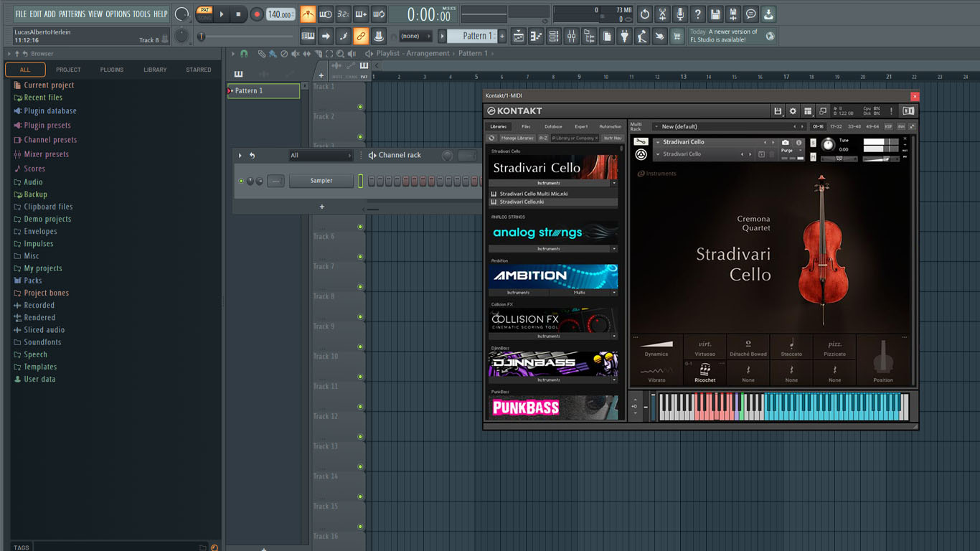Save the project with the floppy icon
980x551 pixels.
715,14
